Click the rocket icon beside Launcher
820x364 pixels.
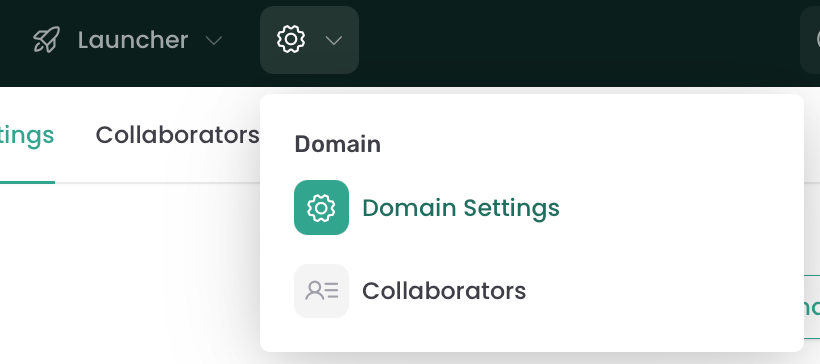[x=47, y=40]
